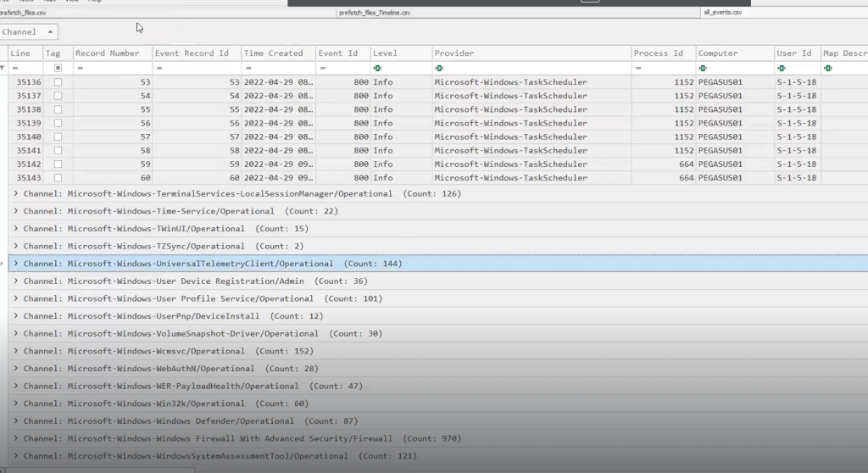This screenshot has height=473, width=868.
Task: Open the Level column filter icon
Action: click(377, 68)
